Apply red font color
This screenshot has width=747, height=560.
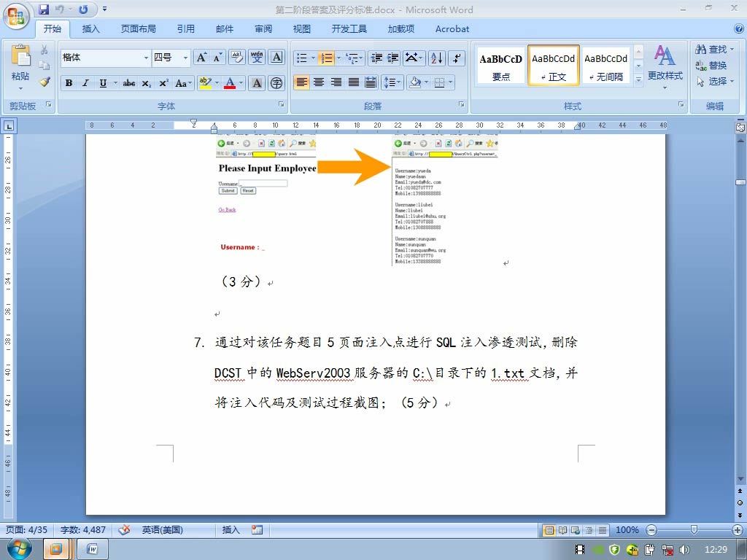230,83
